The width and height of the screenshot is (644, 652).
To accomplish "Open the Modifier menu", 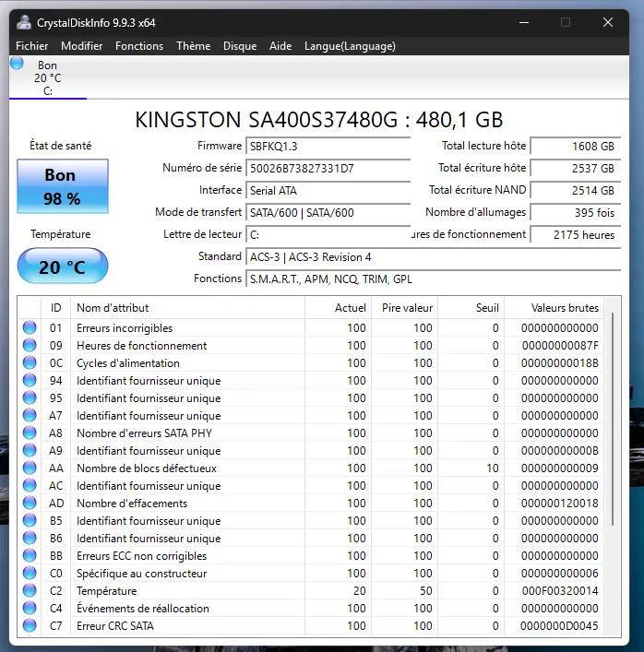I will coord(81,46).
